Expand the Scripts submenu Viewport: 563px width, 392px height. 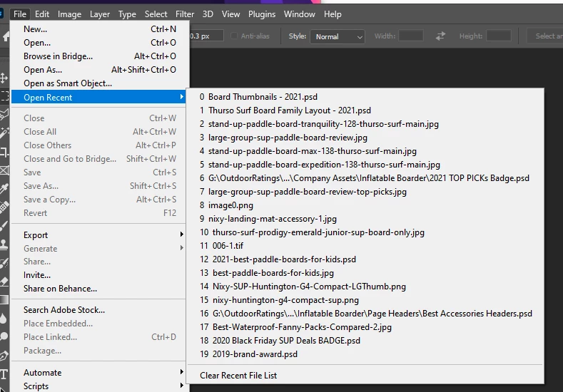coord(98,386)
